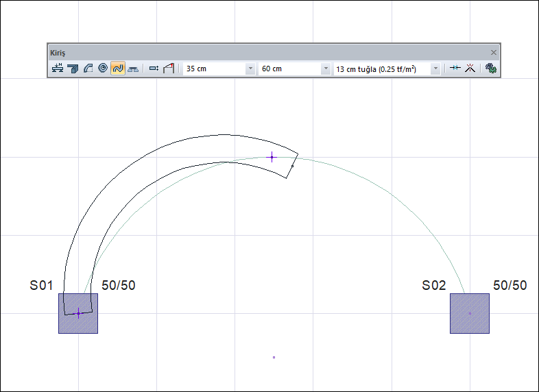Click the S01 column square
The image size is (539, 392).
tap(78, 314)
